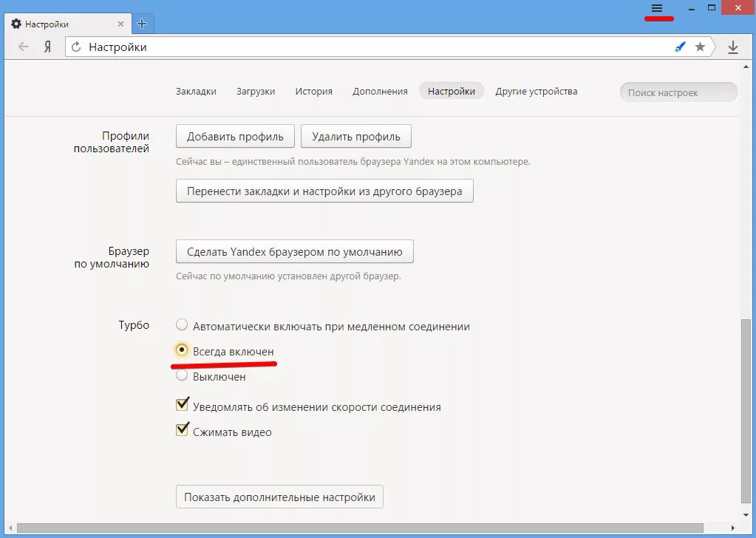Viewport: 756px width, 538px height.
Task: Click the Turbo rocket icon
Action: [x=680, y=47]
